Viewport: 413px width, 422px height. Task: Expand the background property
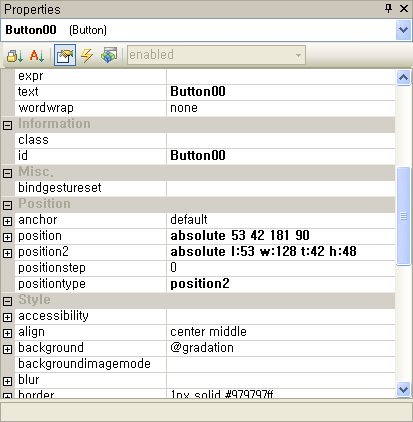7,349
